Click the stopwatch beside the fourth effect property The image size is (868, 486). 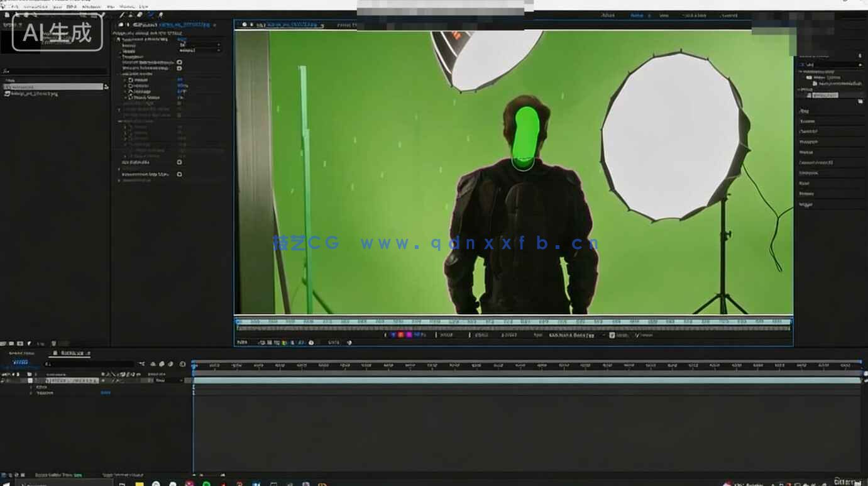click(x=131, y=97)
